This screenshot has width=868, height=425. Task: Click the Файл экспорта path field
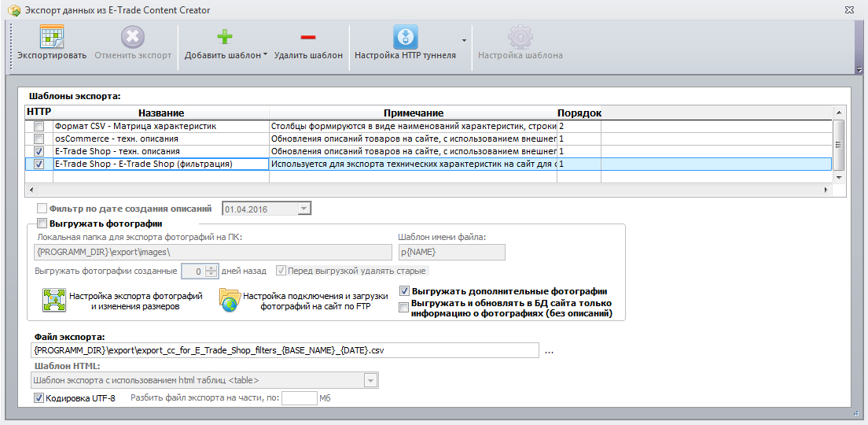tap(284, 351)
